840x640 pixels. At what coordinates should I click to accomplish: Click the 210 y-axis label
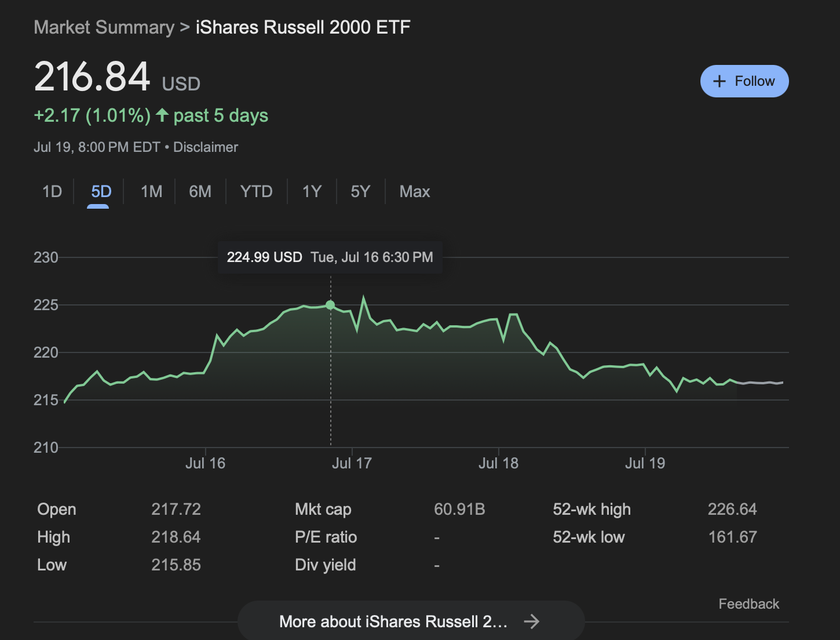point(46,448)
